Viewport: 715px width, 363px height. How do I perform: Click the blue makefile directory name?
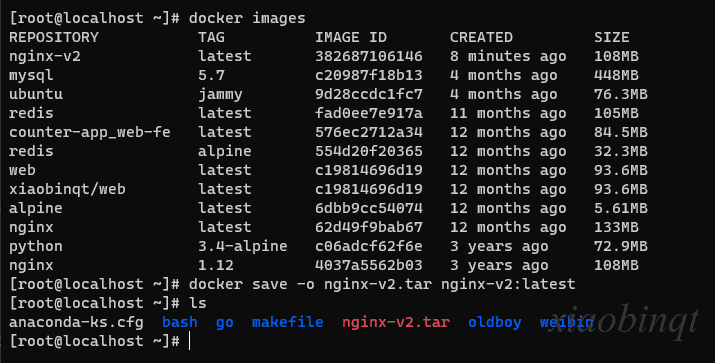(287, 322)
